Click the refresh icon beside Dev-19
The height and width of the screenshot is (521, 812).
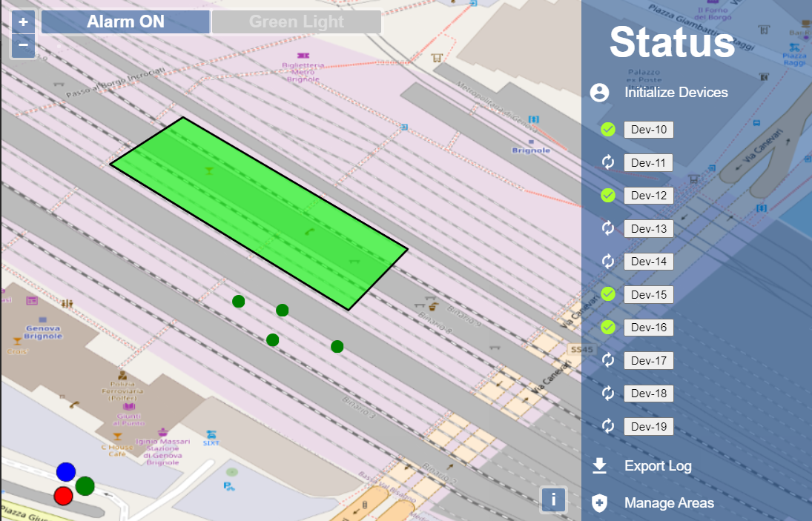coord(608,426)
